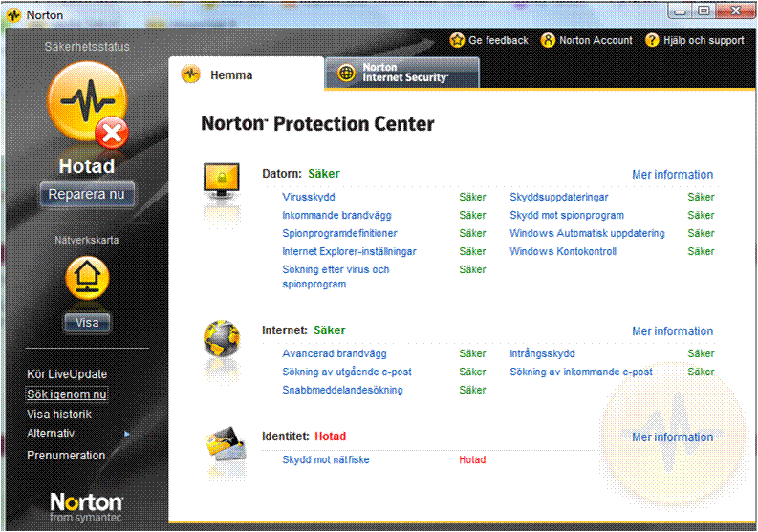Image resolution: width=758 pixels, height=532 pixels.
Task: Open Sökning av inkommande e-post link
Action: pyautogui.click(x=581, y=372)
